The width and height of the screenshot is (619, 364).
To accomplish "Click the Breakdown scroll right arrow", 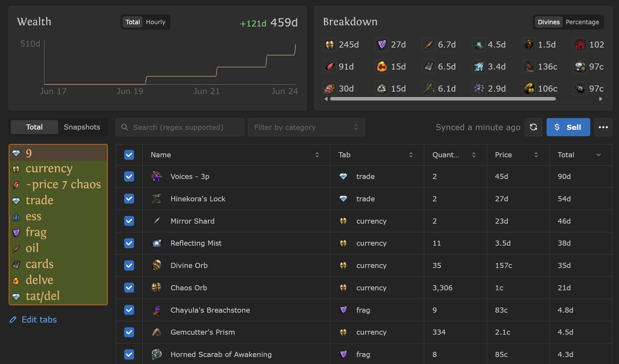I will [600, 99].
